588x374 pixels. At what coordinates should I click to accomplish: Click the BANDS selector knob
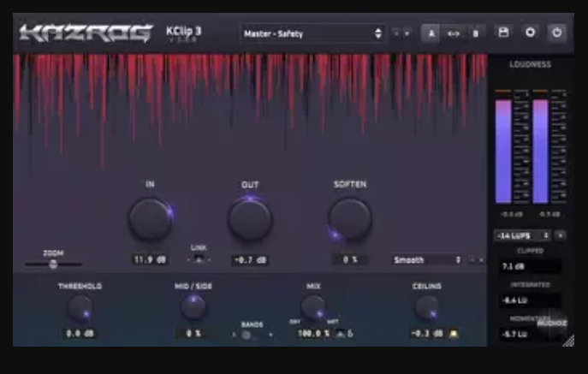pos(246,335)
